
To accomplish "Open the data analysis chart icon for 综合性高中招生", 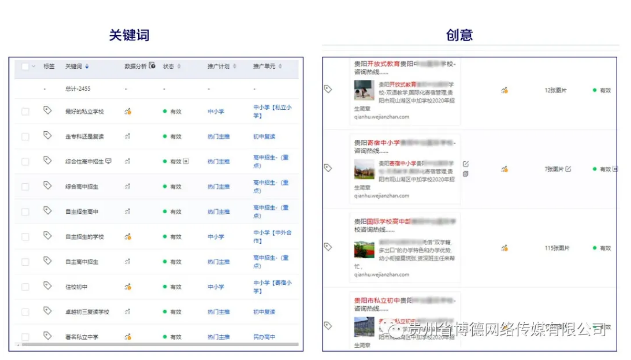I will point(128,161).
